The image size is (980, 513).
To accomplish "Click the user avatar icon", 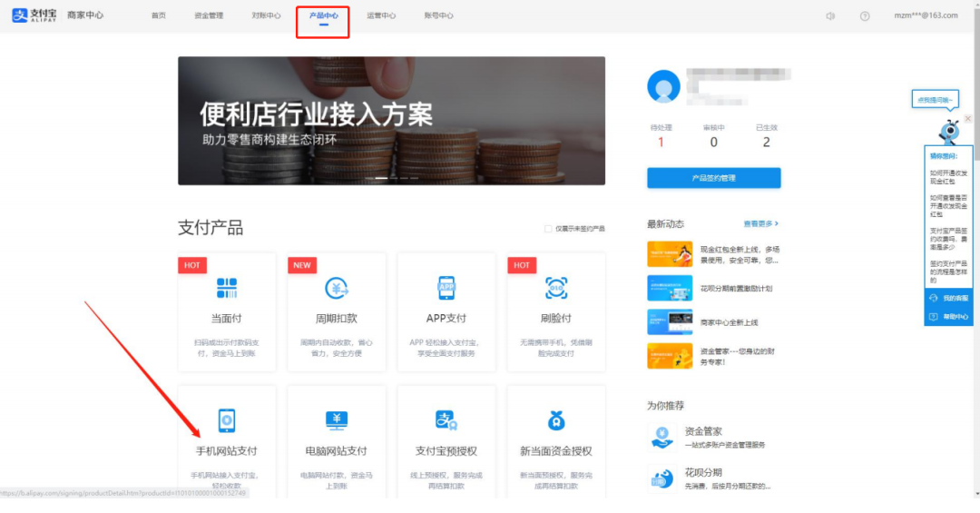I will (x=663, y=85).
